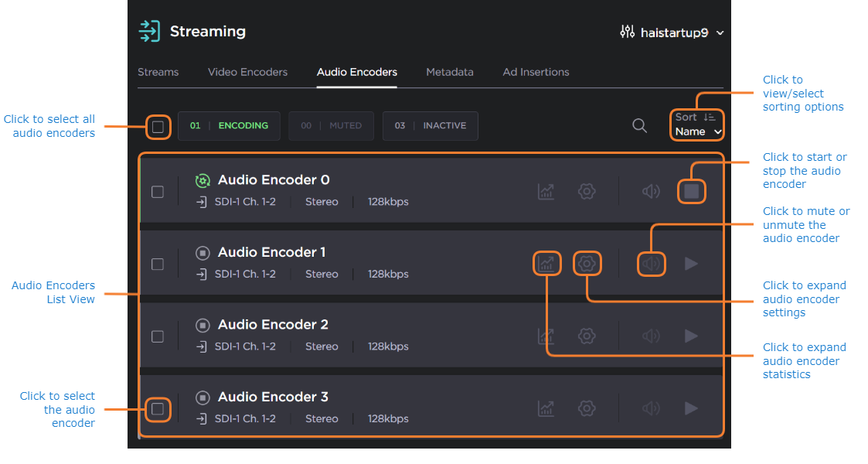Screen dimensions: 868x464
Task: Open statistics for Audio Encoder 1
Action: [546, 264]
